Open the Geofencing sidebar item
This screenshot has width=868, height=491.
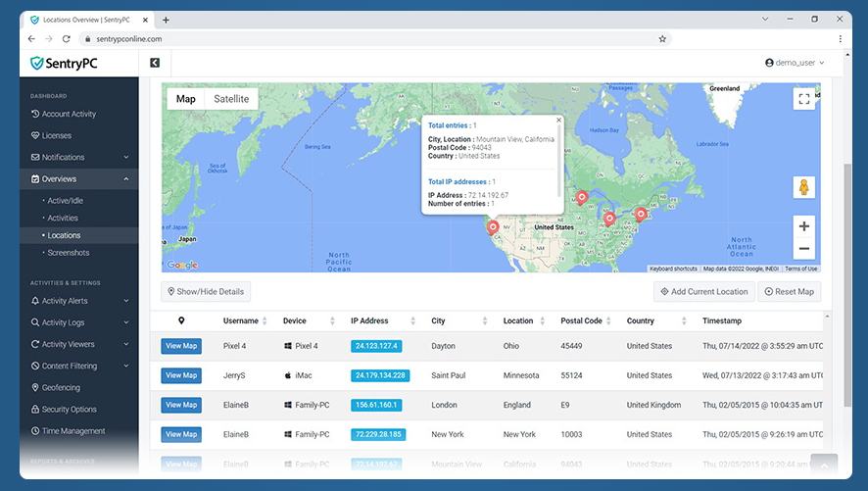tap(61, 387)
